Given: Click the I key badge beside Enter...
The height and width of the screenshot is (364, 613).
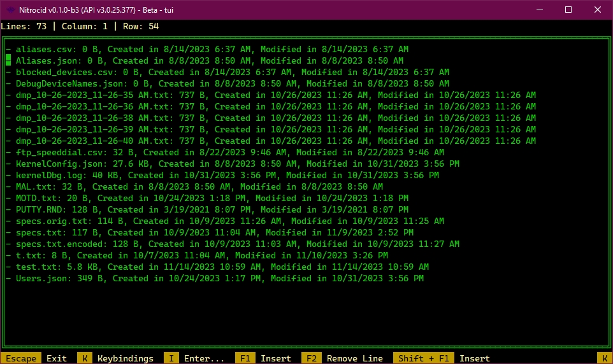Looking at the screenshot, I should tap(171, 358).
